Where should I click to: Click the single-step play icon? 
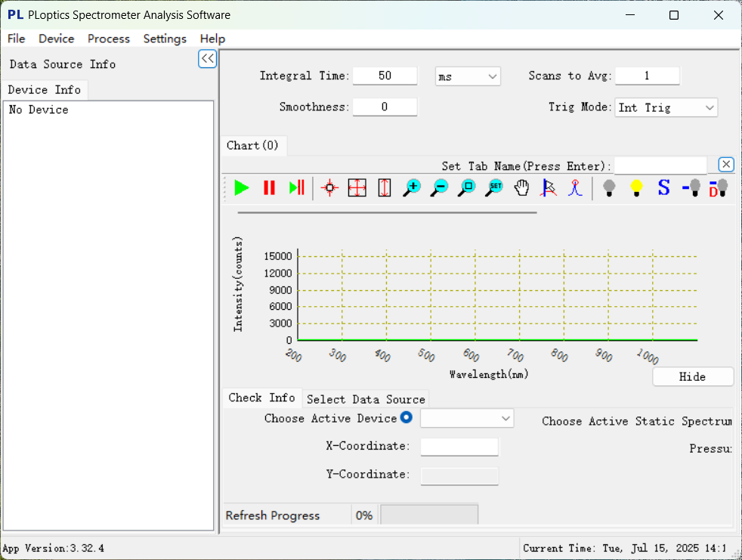(297, 187)
